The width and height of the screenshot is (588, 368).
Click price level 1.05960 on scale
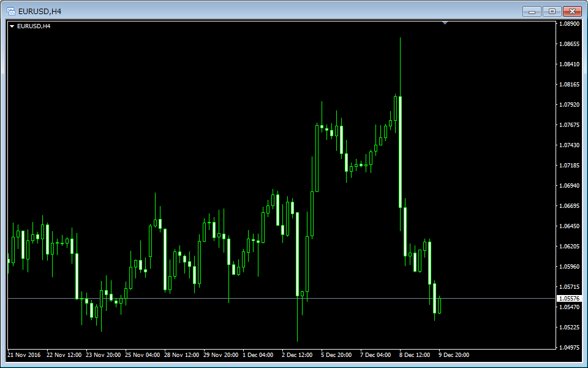(569, 267)
